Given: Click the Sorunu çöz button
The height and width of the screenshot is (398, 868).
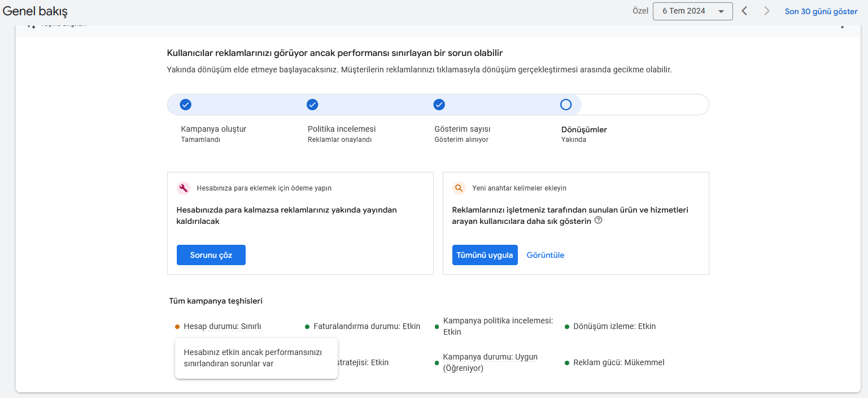Looking at the screenshot, I should [211, 255].
